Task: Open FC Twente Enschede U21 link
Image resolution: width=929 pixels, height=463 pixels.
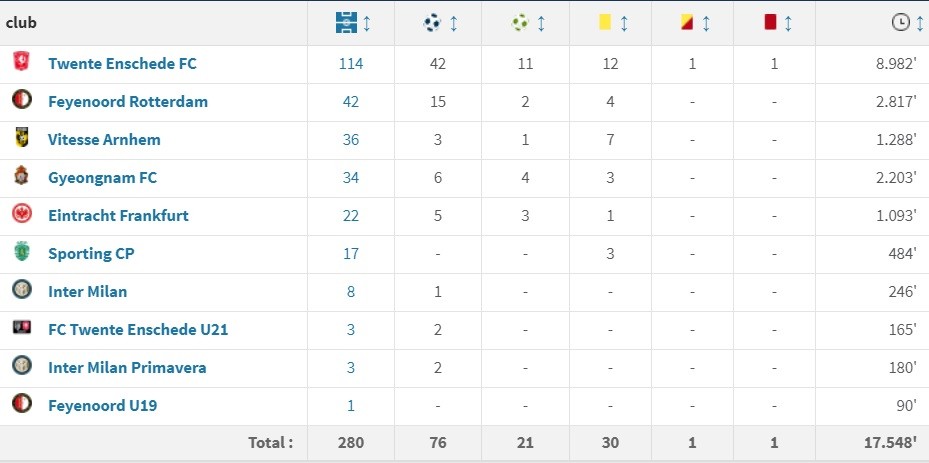Action: (x=138, y=329)
